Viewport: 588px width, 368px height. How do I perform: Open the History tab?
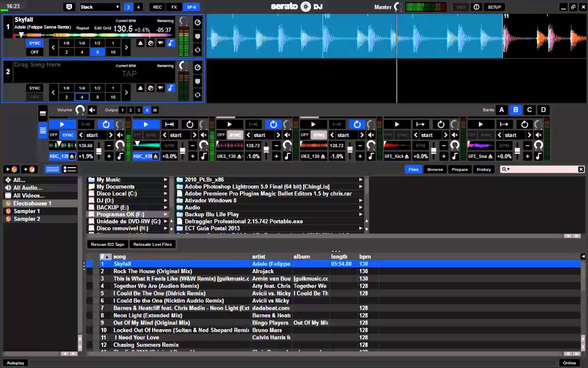(x=484, y=169)
